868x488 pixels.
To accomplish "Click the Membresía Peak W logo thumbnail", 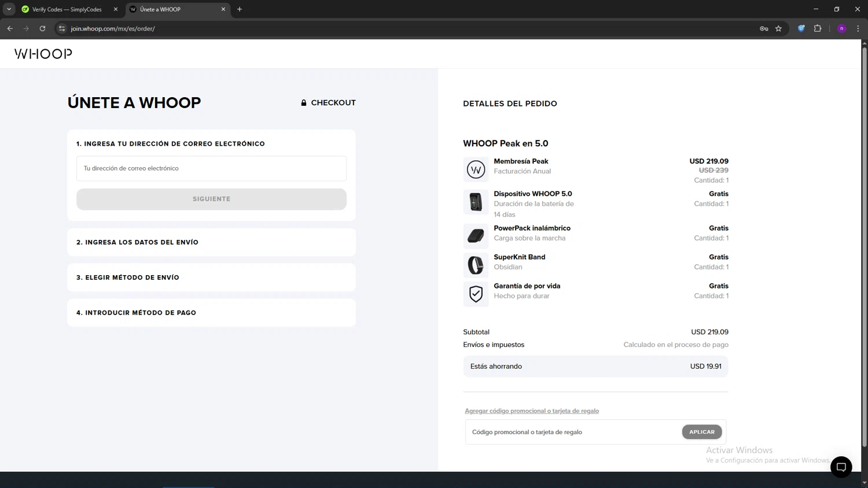I will [x=476, y=169].
